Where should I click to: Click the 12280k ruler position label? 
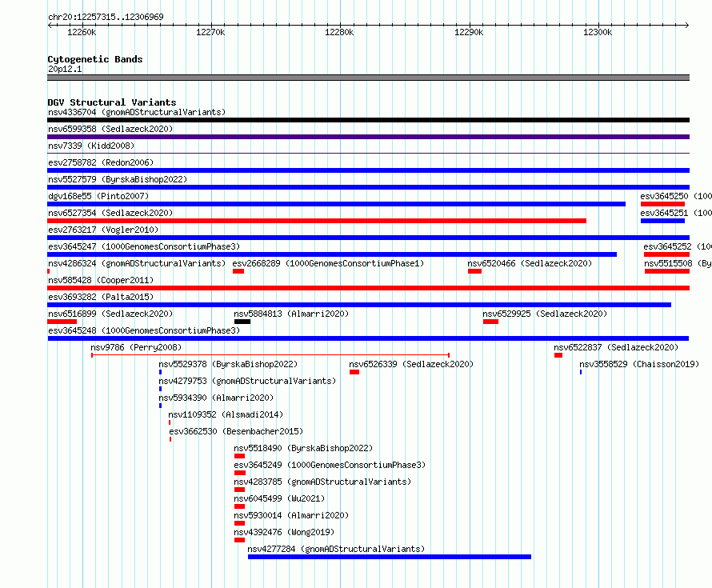tap(339, 32)
